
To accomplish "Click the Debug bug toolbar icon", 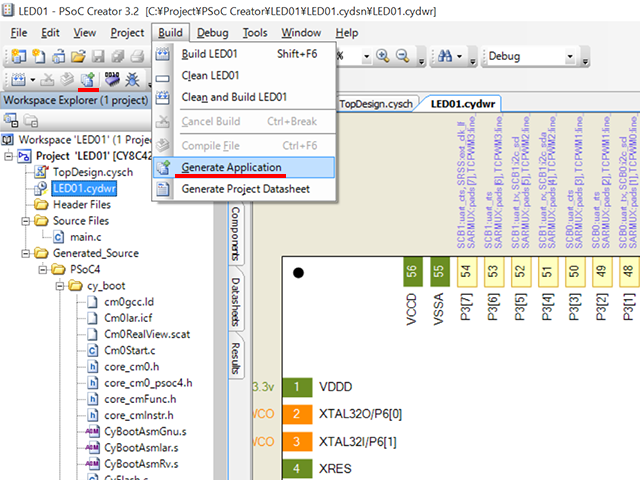I will click(132, 79).
